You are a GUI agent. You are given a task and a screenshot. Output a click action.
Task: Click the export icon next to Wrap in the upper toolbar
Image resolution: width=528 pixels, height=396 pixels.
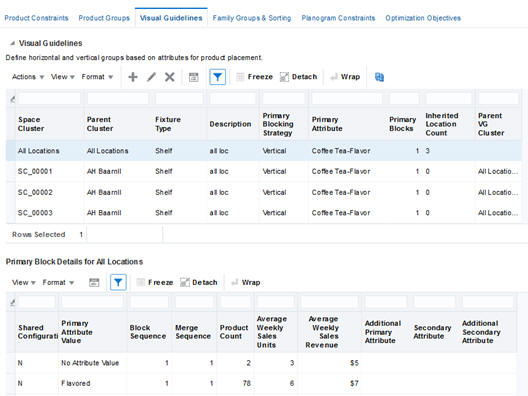click(x=380, y=77)
